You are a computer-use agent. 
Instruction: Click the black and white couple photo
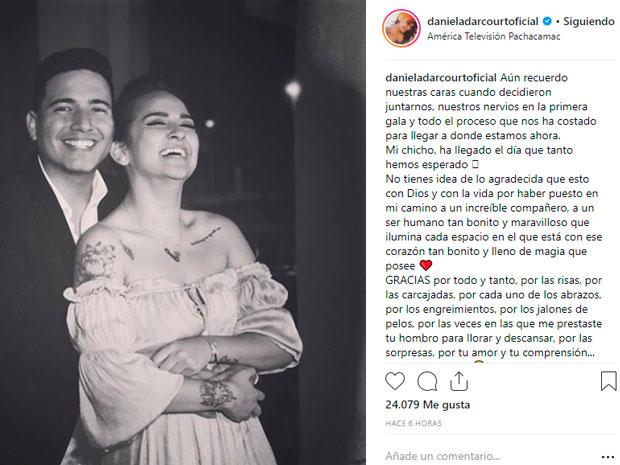pyautogui.click(x=183, y=232)
